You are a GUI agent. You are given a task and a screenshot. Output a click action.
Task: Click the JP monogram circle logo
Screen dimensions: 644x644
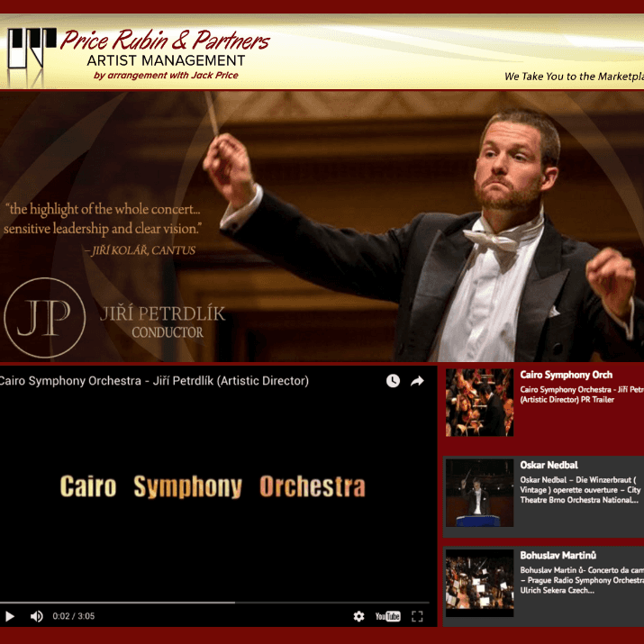(x=45, y=318)
